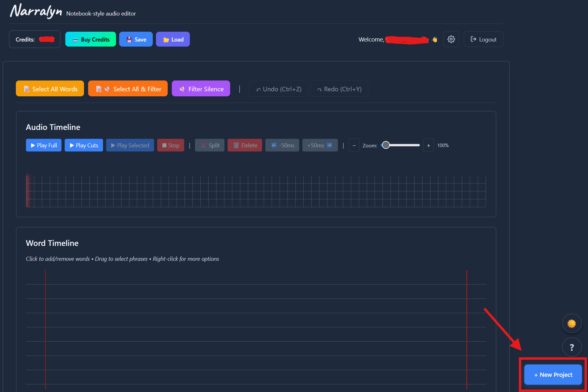The width and height of the screenshot is (588, 392).
Task: Split the clip with the scissors button
Action: point(210,145)
